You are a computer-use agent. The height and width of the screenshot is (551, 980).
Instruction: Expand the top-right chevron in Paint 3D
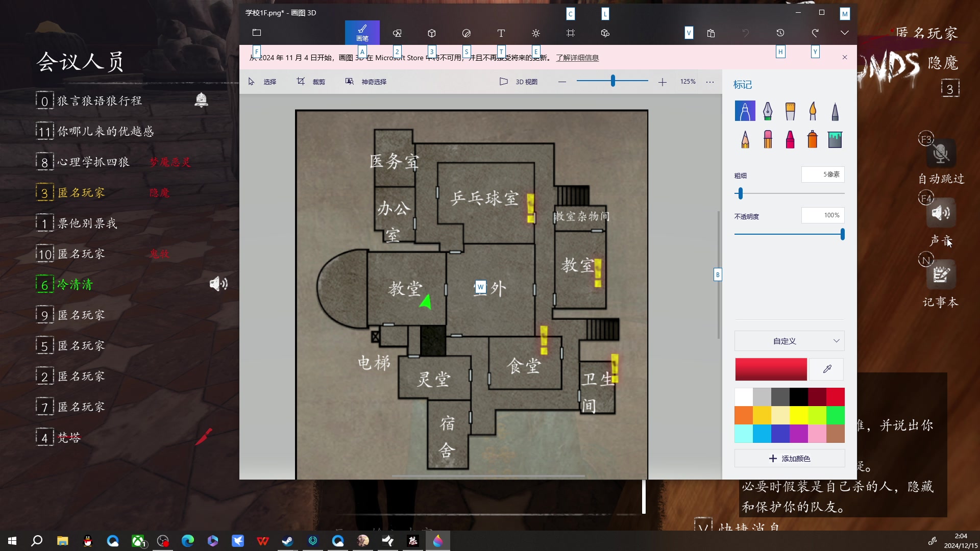coord(845,33)
